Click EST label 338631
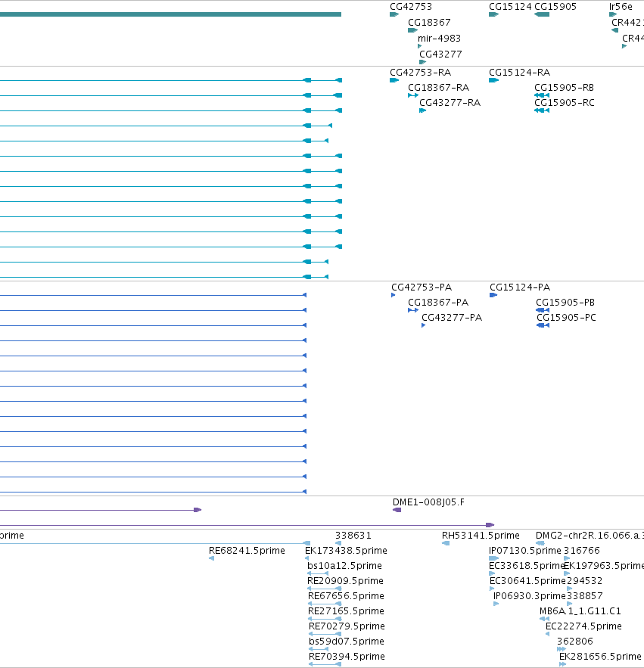Viewport: 644px width, 668px height. click(x=353, y=536)
